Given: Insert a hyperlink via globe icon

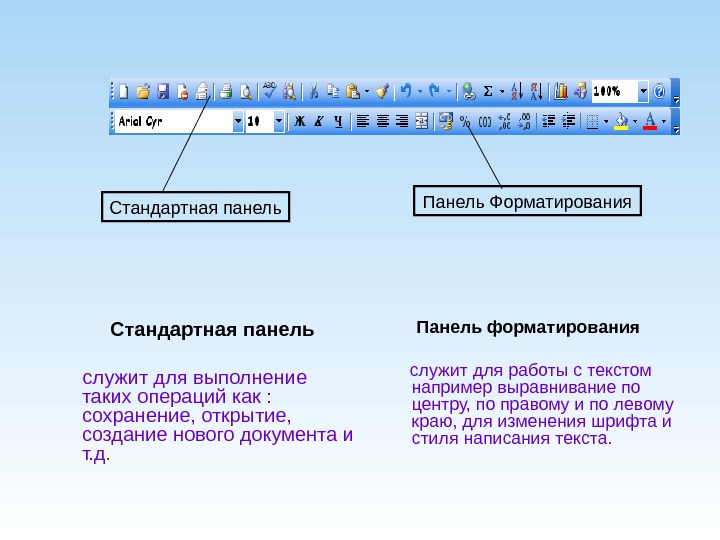Looking at the screenshot, I should 468,91.
